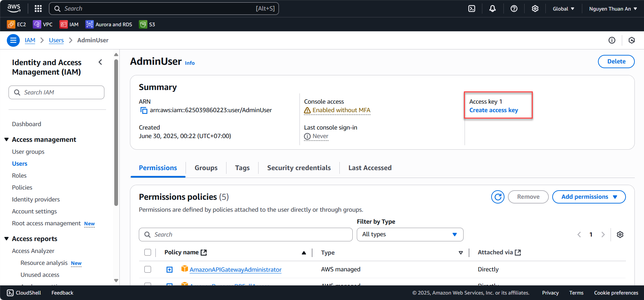
Task: Open the AmazonAPIGatewayAdministrator policy link
Action: pos(235,270)
